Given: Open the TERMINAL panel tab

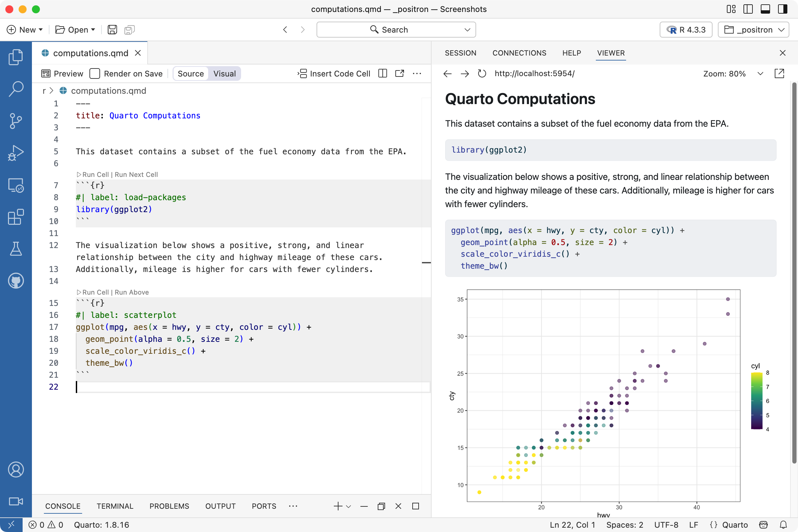Looking at the screenshot, I should (115, 506).
